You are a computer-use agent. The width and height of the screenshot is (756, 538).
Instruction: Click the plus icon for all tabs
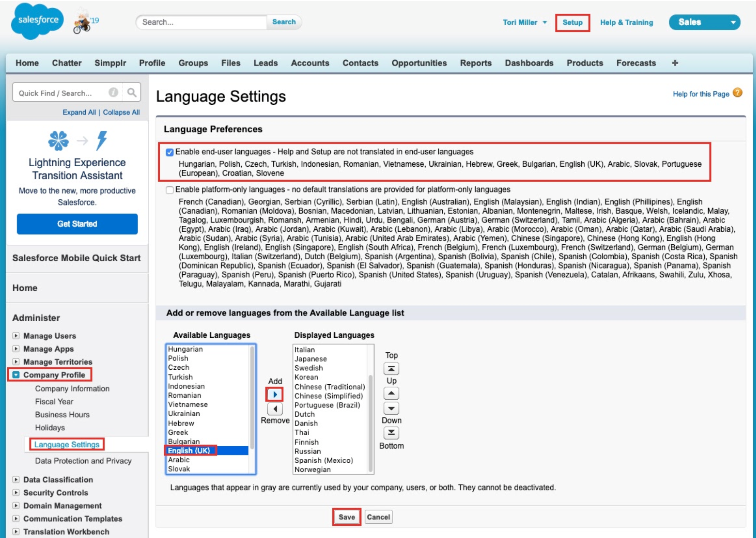[675, 63]
